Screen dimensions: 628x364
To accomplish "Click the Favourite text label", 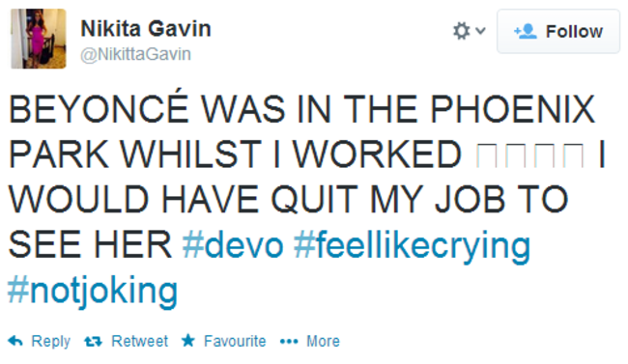I will [235, 341].
